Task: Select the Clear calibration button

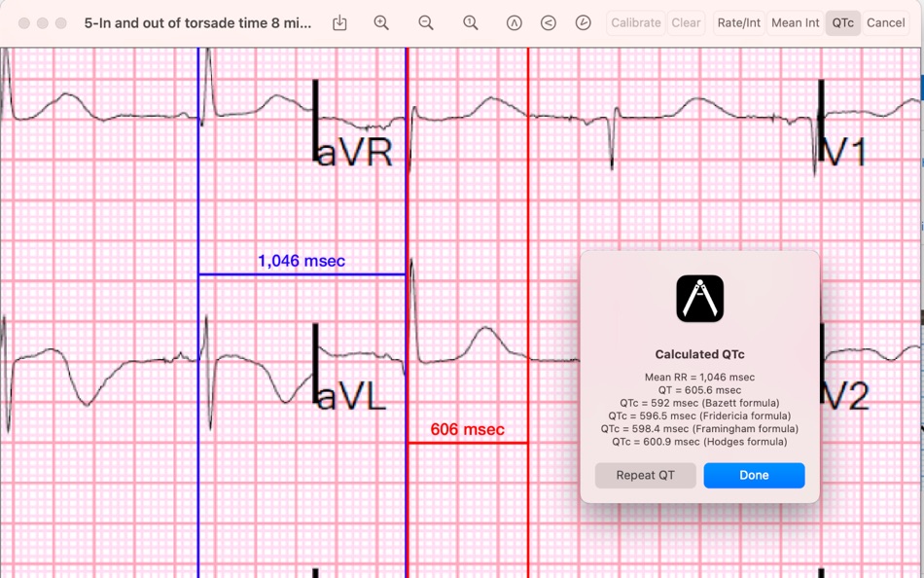Action: pos(686,21)
